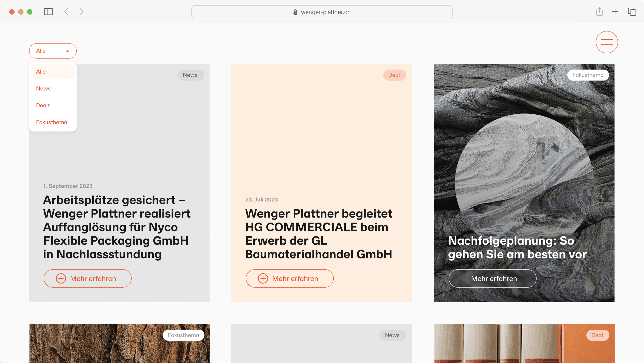Click plus icon on HG COMMERCIALE button
This screenshot has height=363, width=644.
tap(263, 278)
